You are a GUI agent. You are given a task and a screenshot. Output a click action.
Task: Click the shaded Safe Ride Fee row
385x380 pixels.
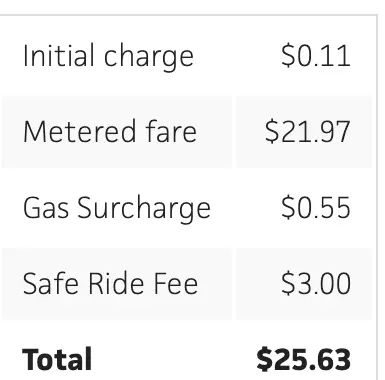click(187, 284)
